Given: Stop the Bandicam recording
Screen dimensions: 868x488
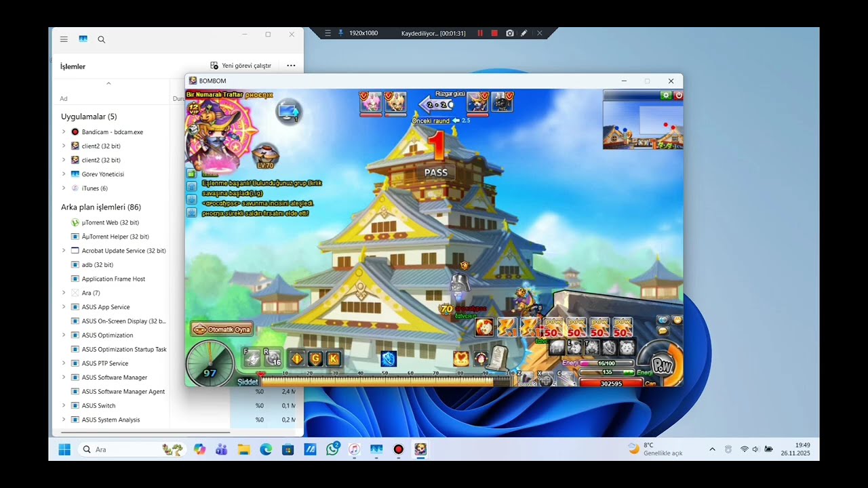Looking at the screenshot, I should [x=494, y=33].
